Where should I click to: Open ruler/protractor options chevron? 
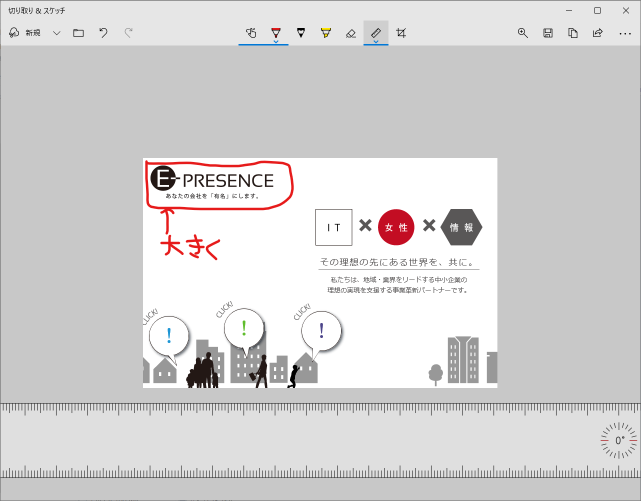[376, 42]
